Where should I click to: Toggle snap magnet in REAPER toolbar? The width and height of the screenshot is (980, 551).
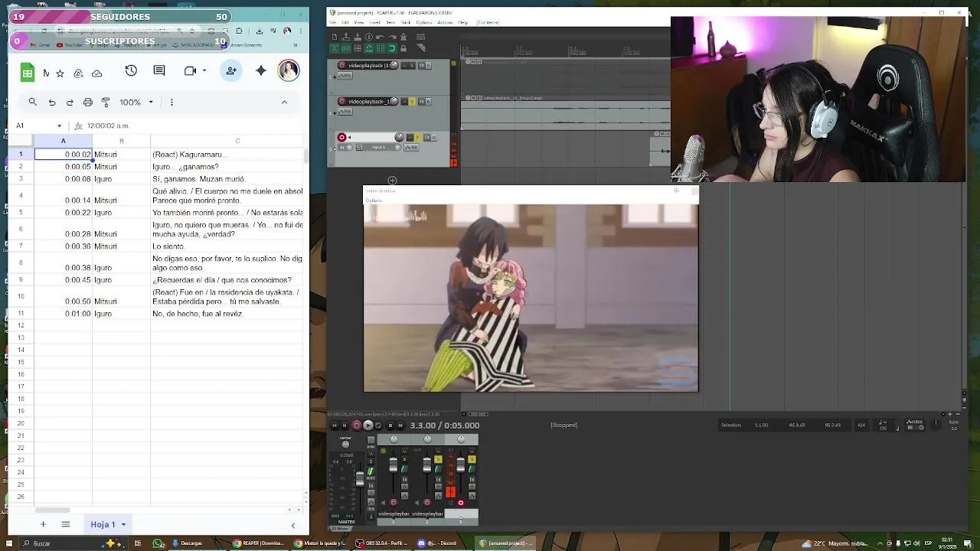point(392,48)
